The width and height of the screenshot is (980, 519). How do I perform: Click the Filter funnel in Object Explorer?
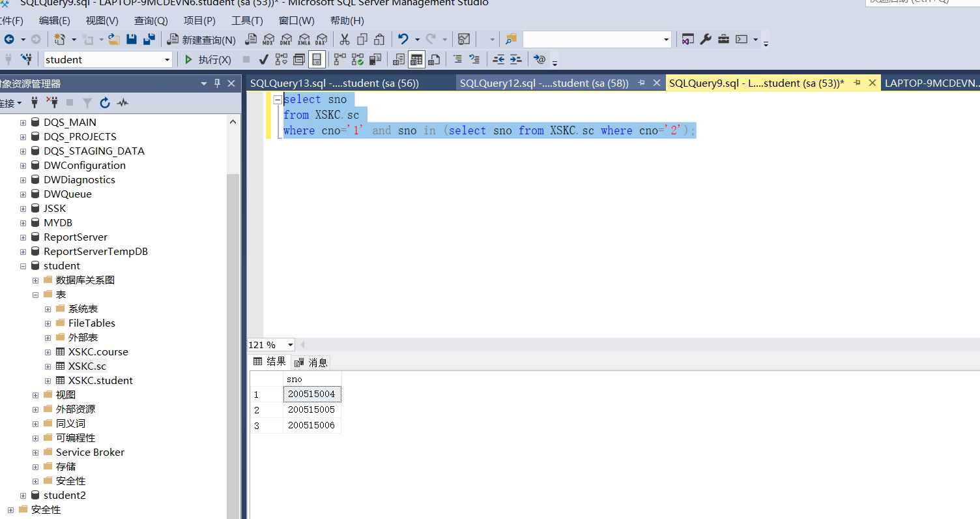(87, 102)
